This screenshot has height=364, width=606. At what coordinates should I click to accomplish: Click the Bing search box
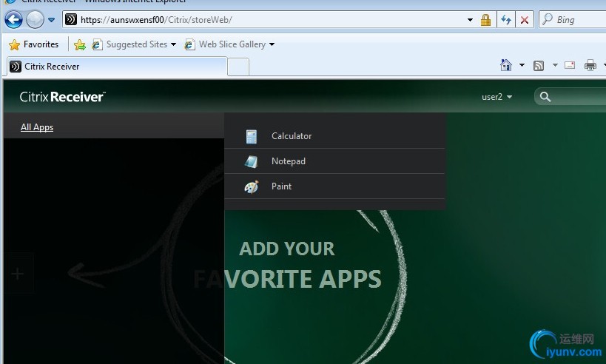coord(573,20)
